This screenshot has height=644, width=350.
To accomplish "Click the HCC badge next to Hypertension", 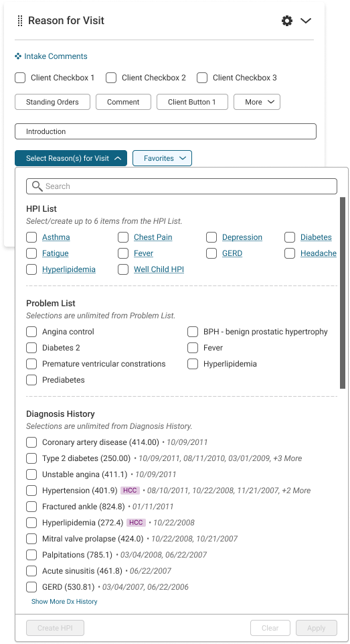I will [130, 491].
